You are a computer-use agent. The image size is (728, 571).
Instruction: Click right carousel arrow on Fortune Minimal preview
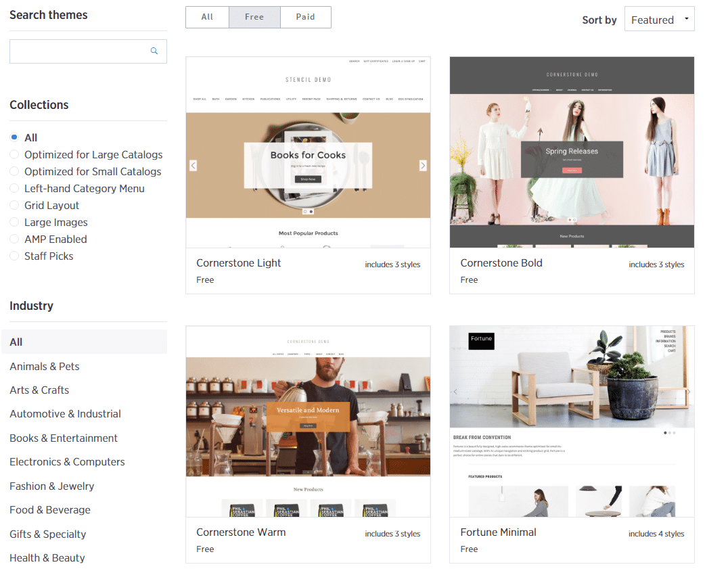[x=688, y=392]
